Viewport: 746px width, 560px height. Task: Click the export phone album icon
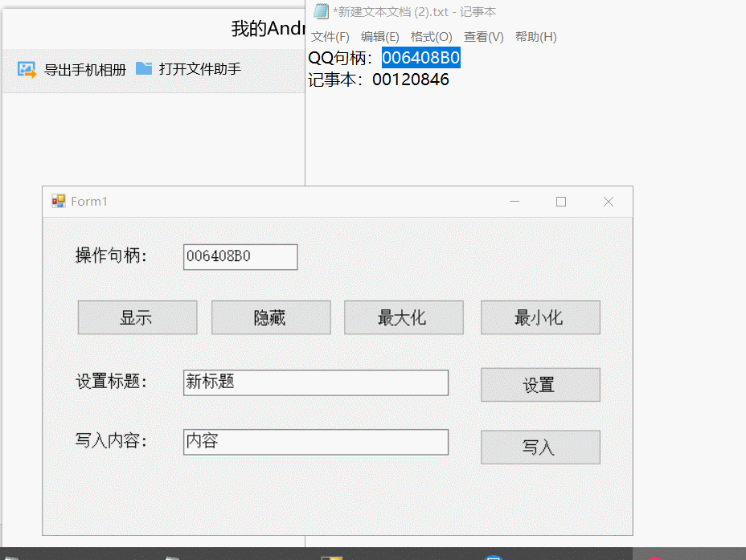pyautogui.click(x=27, y=70)
